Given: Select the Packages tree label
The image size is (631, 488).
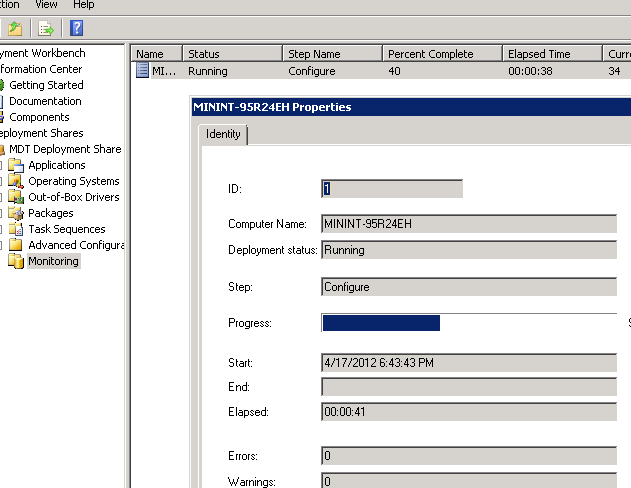Looking at the screenshot, I should [x=51, y=213].
